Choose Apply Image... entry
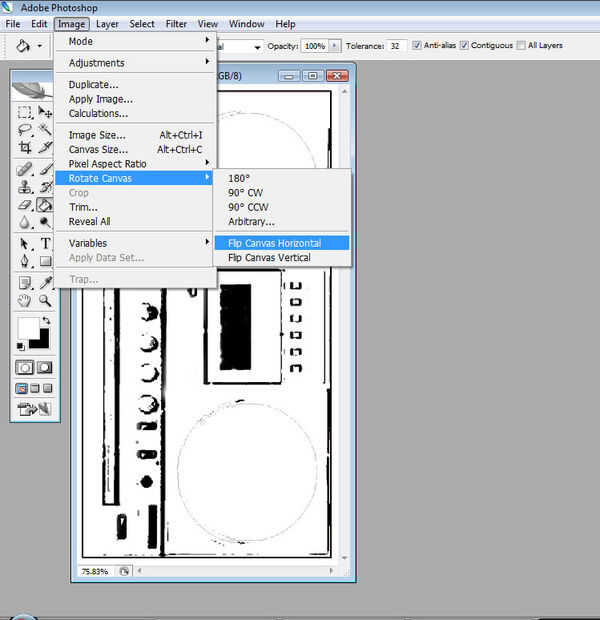Image resolution: width=600 pixels, height=620 pixels. pos(135,99)
